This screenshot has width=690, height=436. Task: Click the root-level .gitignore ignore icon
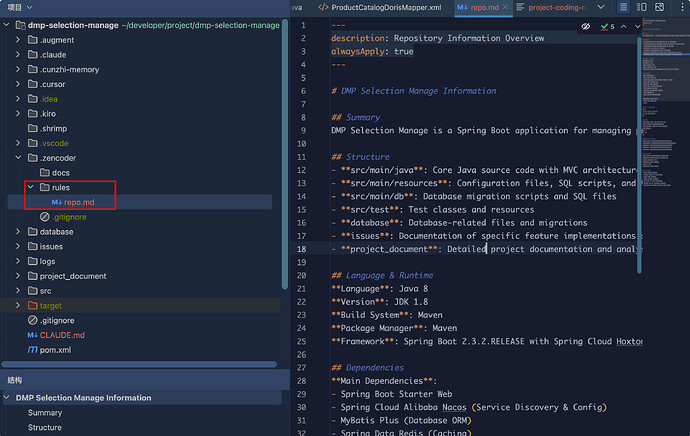coord(33,320)
